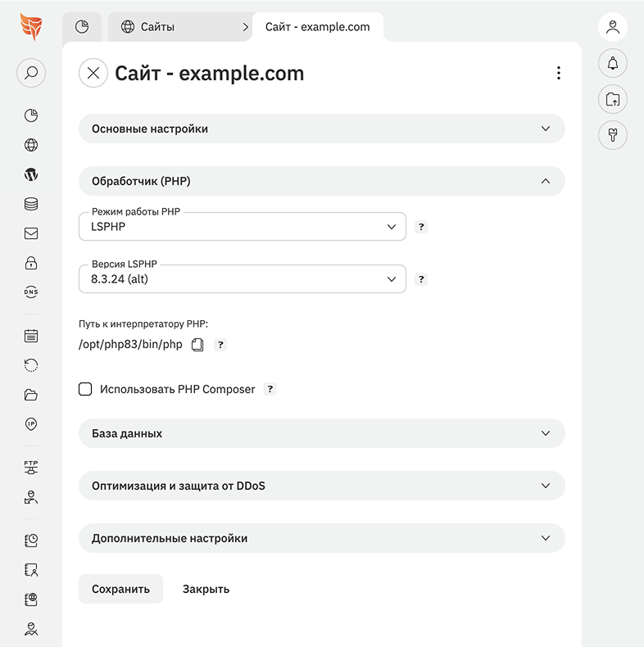Click the WordPress icon in sidebar
The height and width of the screenshot is (647, 644).
[31, 174]
